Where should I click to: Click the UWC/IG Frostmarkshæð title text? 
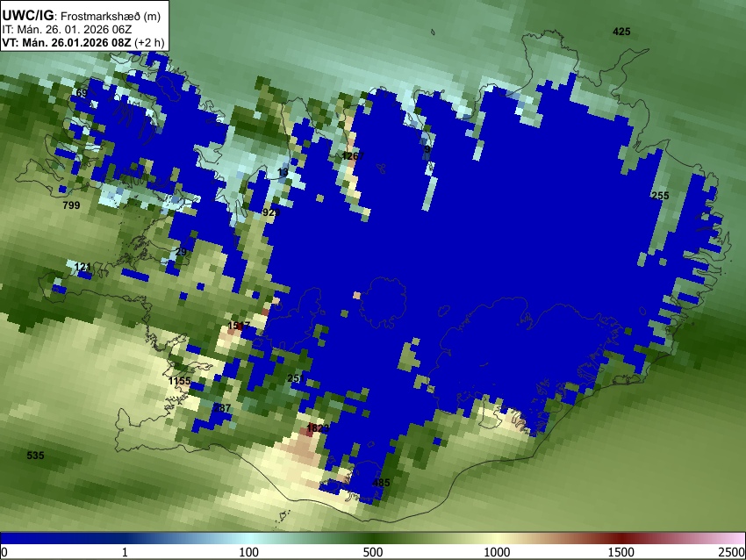pyautogui.click(x=82, y=16)
